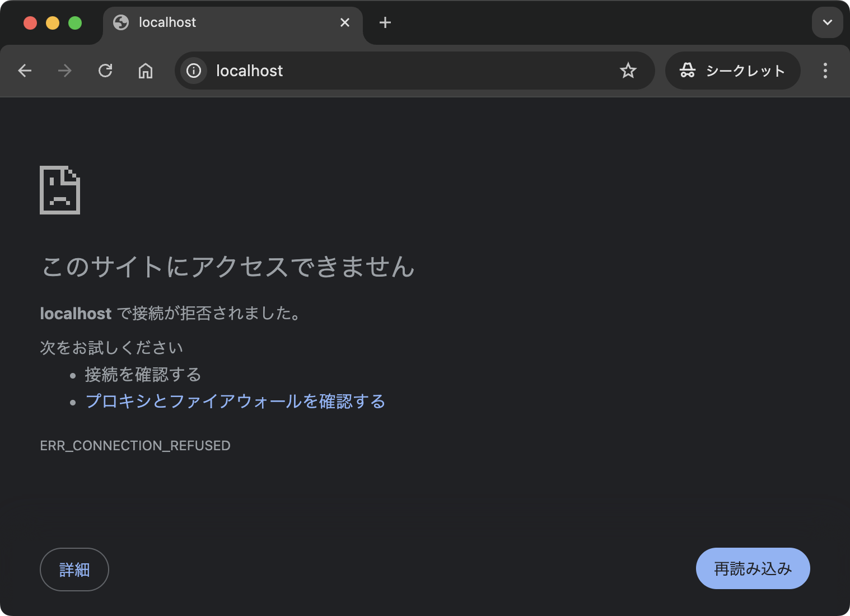Expand the tab search dropdown chevron

(827, 22)
